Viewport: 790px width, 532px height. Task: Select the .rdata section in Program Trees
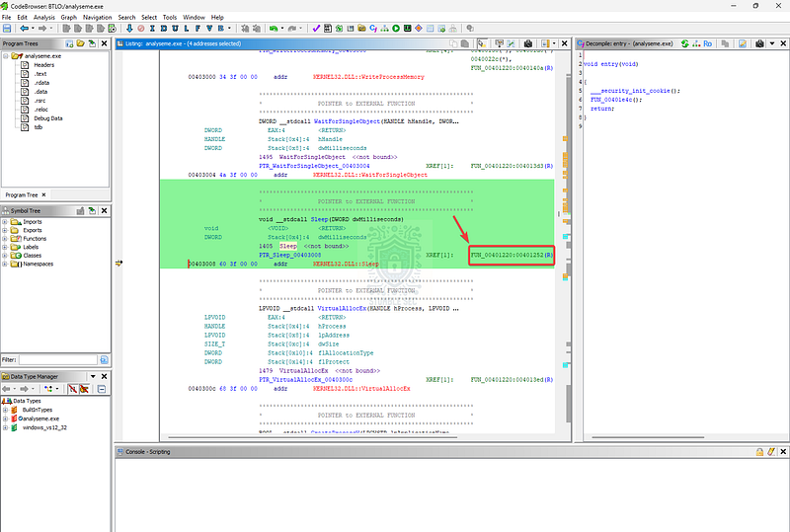pos(41,83)
